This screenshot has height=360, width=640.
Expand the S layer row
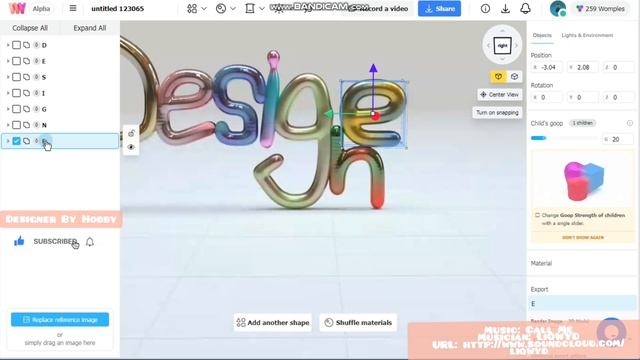click(8, 77)
